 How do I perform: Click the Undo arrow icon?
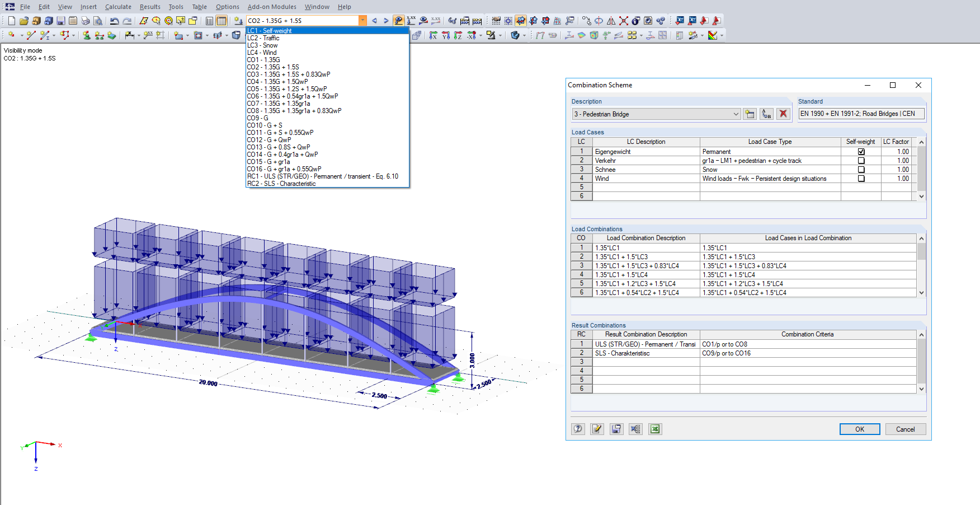coord(114,21)
